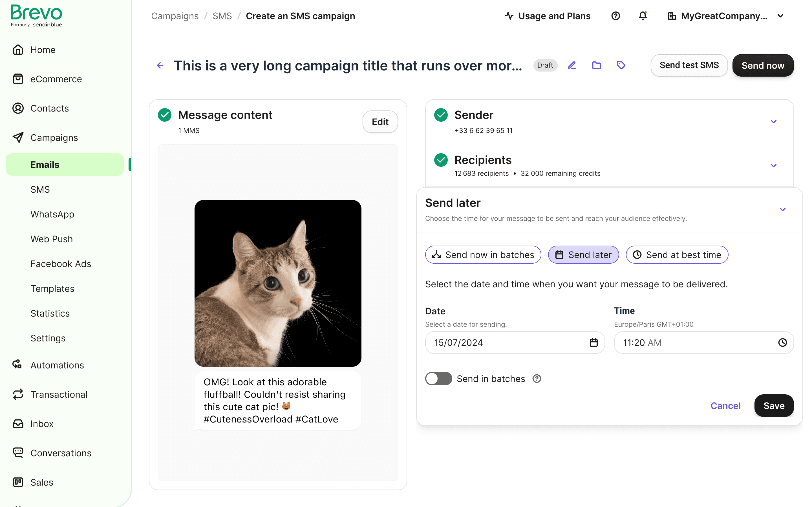812x507 pixels.
Task: Open the MyGreatCompany account dropdown
Action: pyautogui.click(x=725, y=16)
